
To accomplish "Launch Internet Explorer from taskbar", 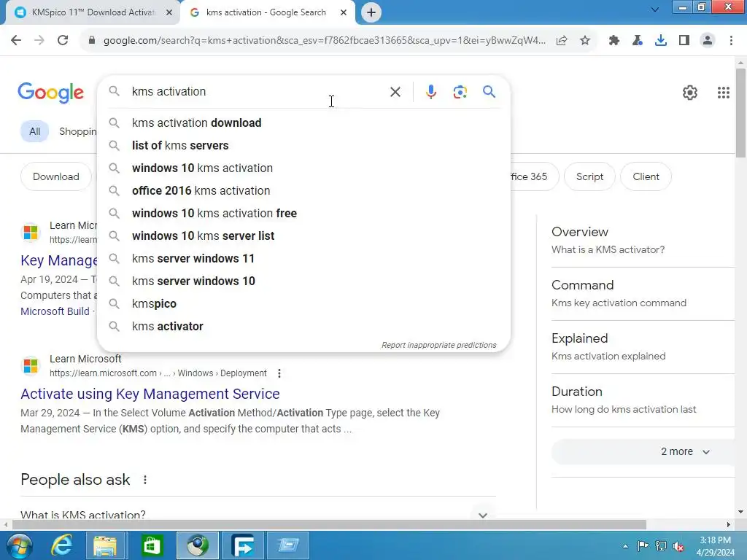I will [63, 545].
